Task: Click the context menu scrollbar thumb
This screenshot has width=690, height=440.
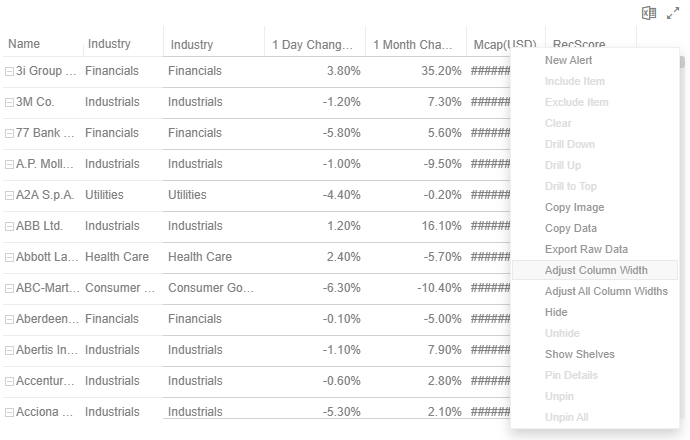Action: pos(682,62)
